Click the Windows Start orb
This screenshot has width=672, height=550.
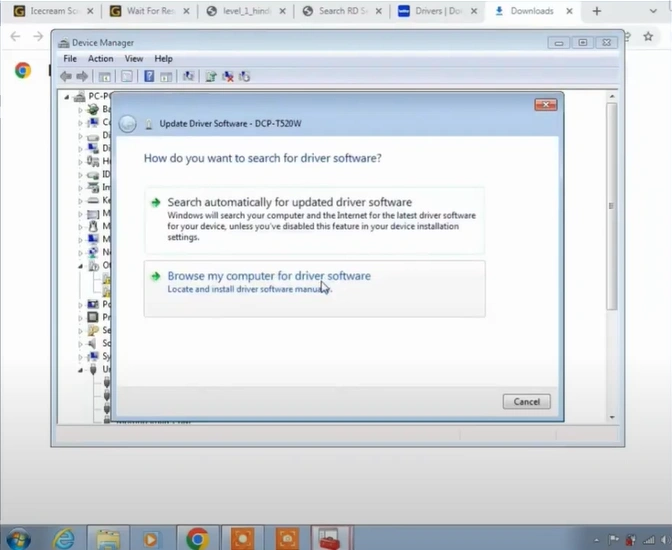click(20, 538)
